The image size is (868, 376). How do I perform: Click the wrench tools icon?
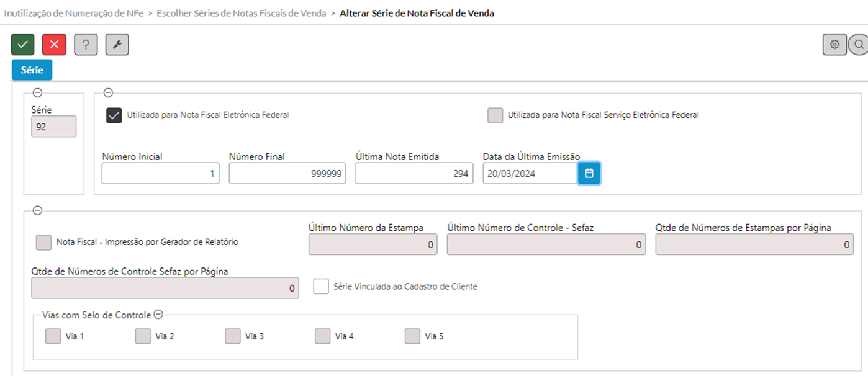[x=117, y=44]
